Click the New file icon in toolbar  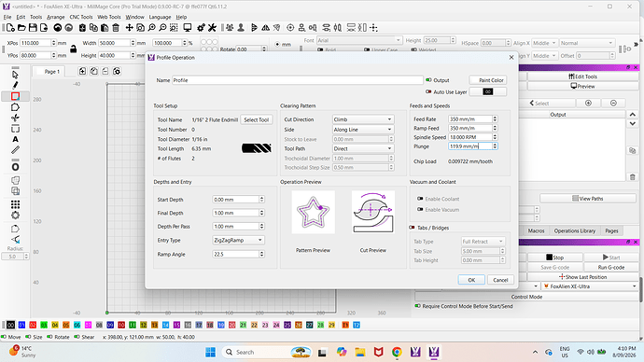[10, 28]
